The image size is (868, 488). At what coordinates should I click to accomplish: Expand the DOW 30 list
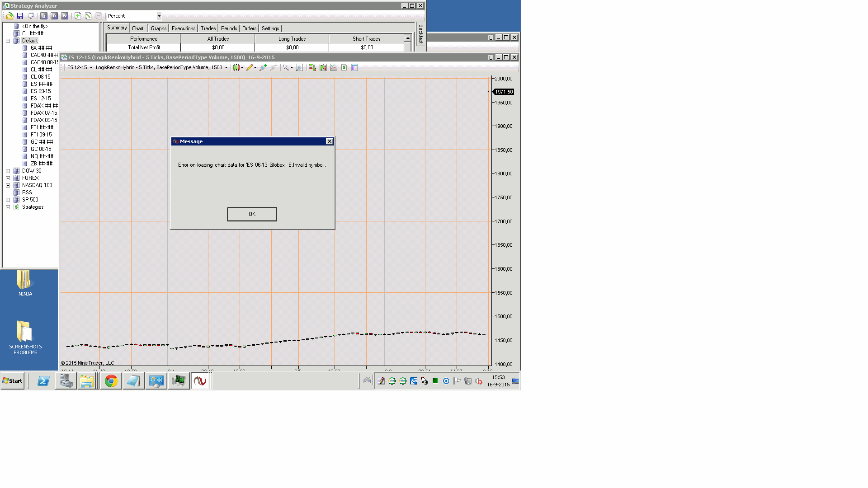[8, 171]
